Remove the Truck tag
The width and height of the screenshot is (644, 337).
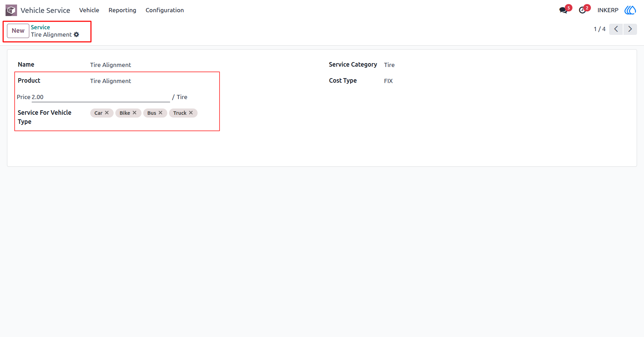pos(191,113)
